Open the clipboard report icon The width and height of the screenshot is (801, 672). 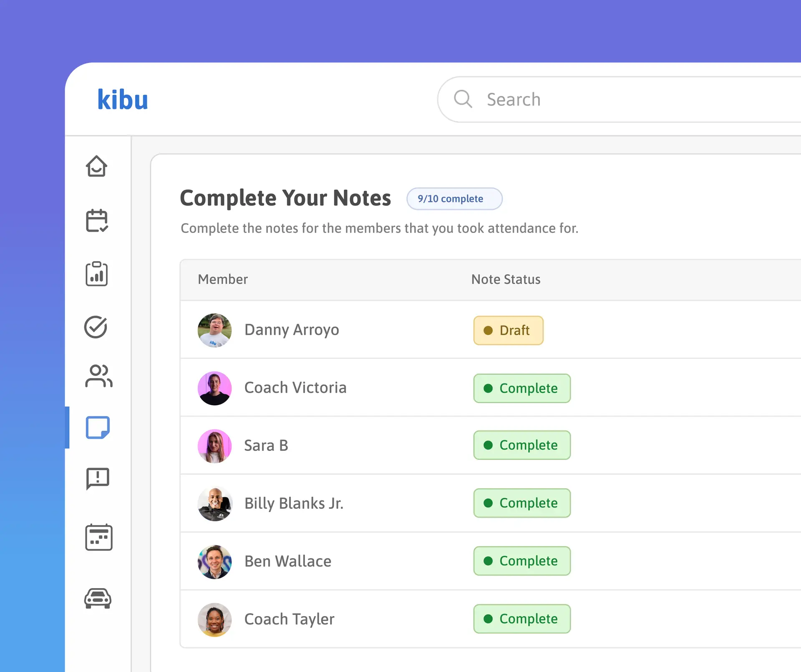(96, 274)
